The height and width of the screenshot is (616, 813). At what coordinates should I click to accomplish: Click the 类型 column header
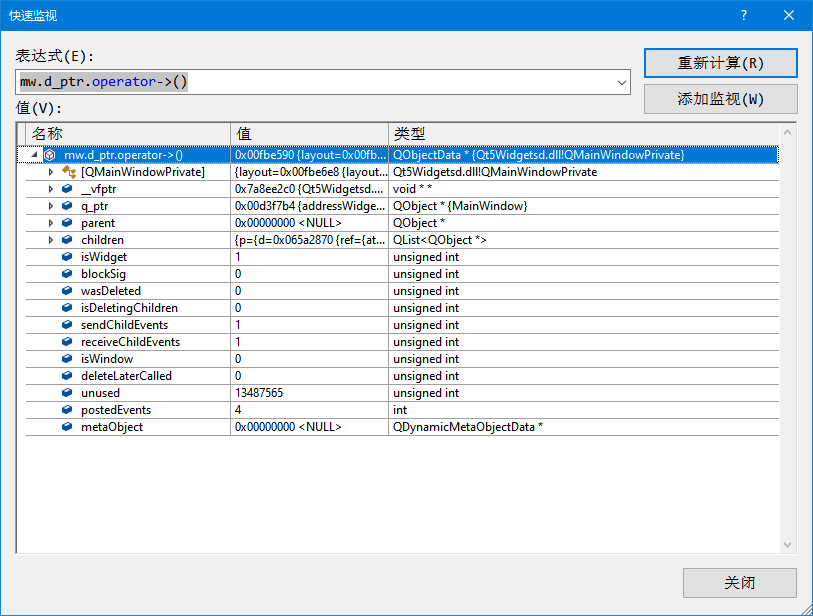[x=584, y=134]
